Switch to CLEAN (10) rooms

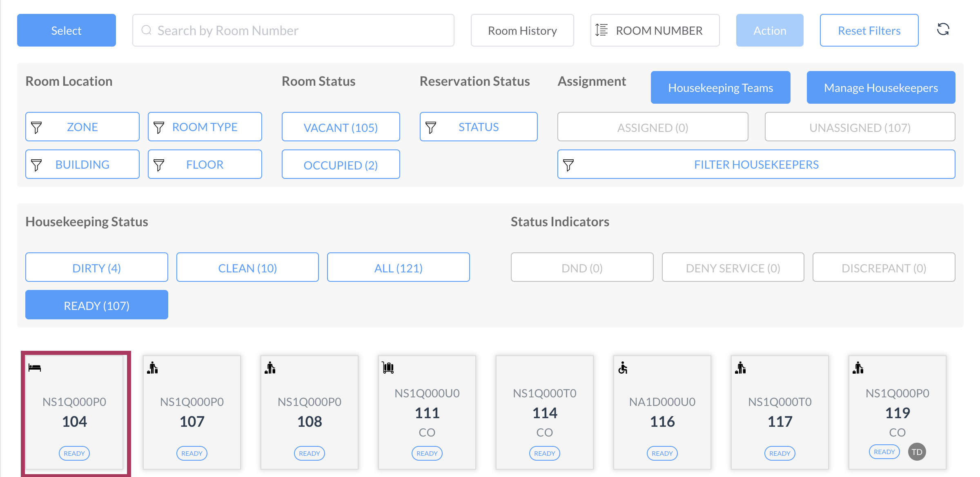[x=247, y=267]
